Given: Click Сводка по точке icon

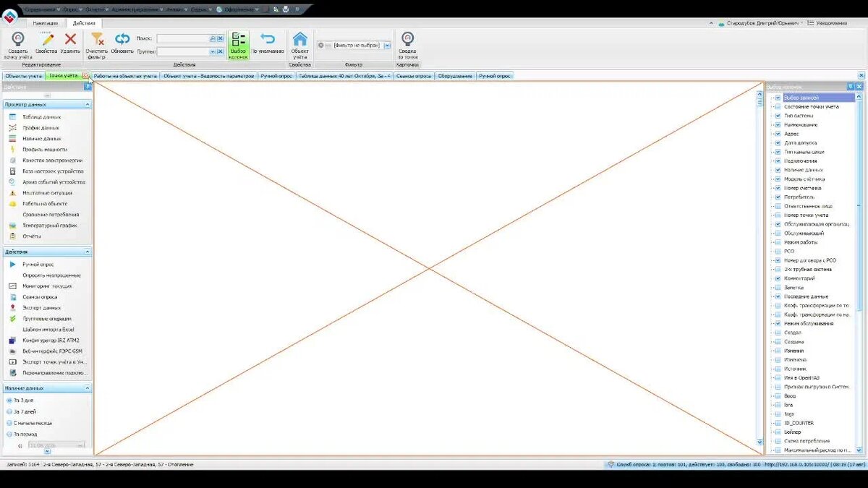Looking at the screenshot, I should [408, 40].
